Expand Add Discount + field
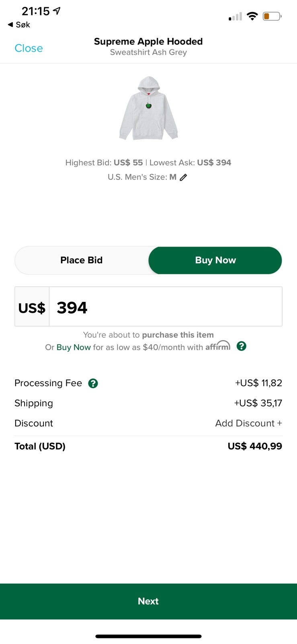Screen dimensions: 297x644 pos(248,423)
